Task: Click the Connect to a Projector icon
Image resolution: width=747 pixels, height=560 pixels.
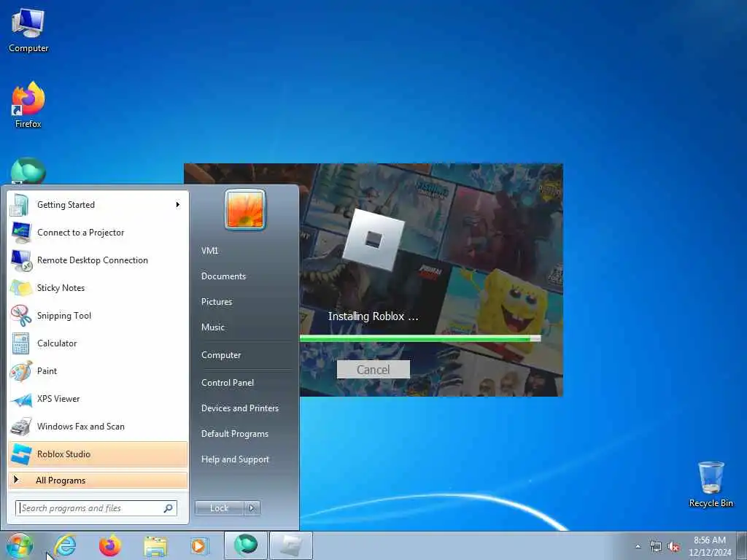Action: (21, 233)
